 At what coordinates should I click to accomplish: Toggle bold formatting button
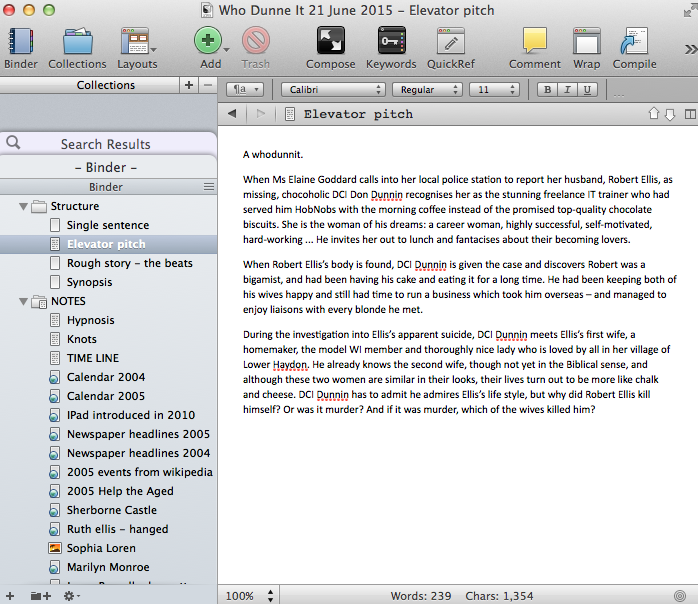548,89
